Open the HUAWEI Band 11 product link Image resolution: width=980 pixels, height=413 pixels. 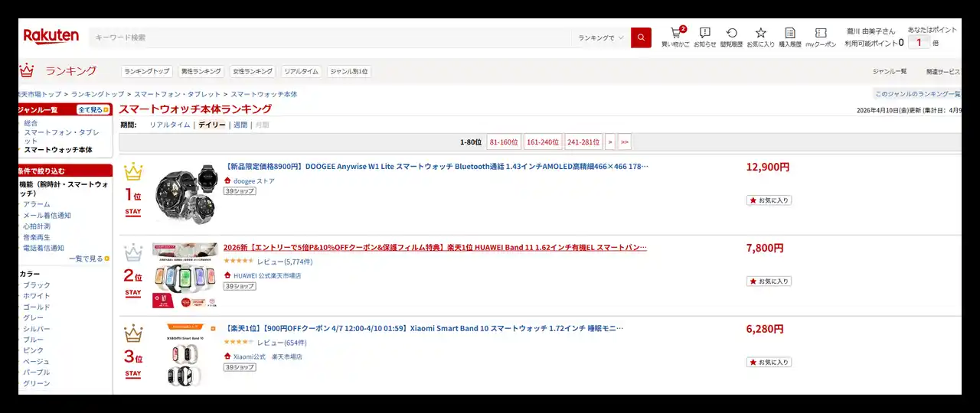click(435, 248)
